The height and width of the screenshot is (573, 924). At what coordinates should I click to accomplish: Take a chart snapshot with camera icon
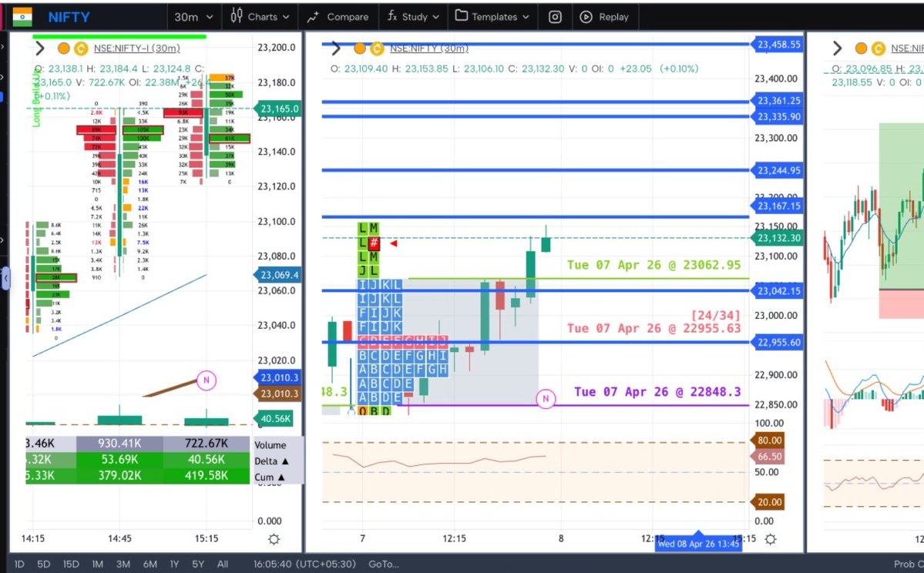tap(555, 17)
